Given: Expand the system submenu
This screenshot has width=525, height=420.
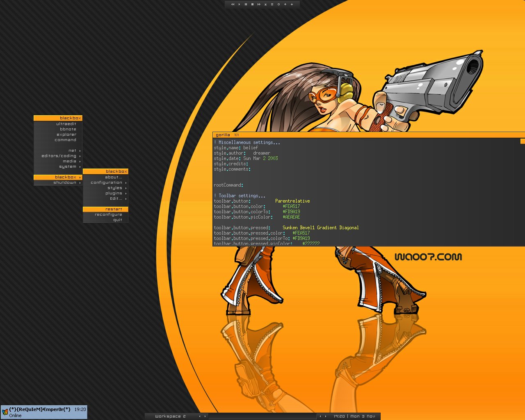Looking at the screenshot, I should coord(58,167).
